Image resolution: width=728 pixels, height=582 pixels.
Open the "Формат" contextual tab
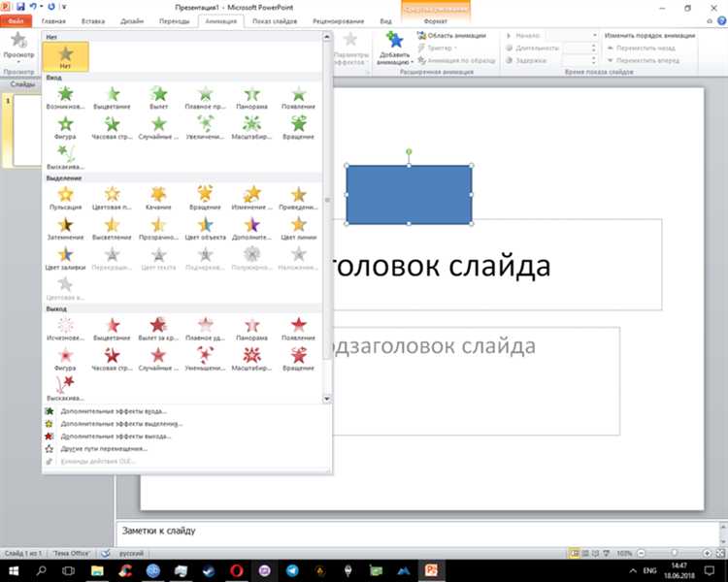pos(436,21)
